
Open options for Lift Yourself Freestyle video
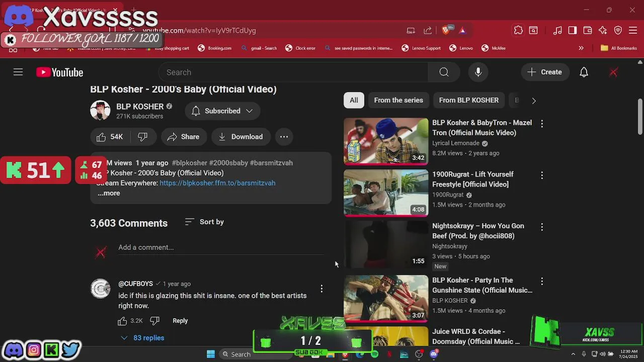pos(542,175)
